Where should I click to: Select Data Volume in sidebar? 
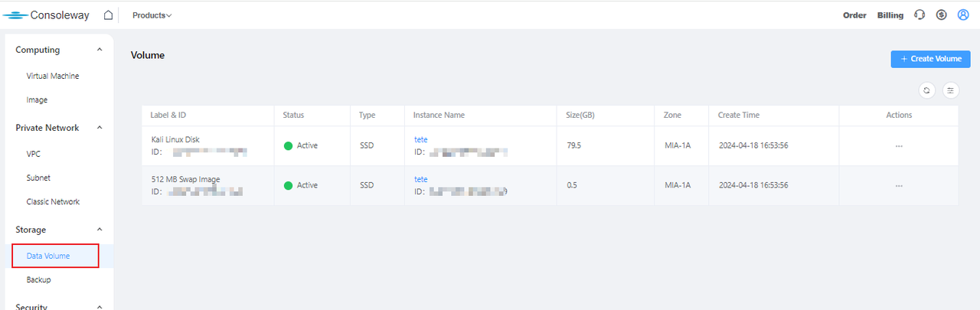click(48, 256)
